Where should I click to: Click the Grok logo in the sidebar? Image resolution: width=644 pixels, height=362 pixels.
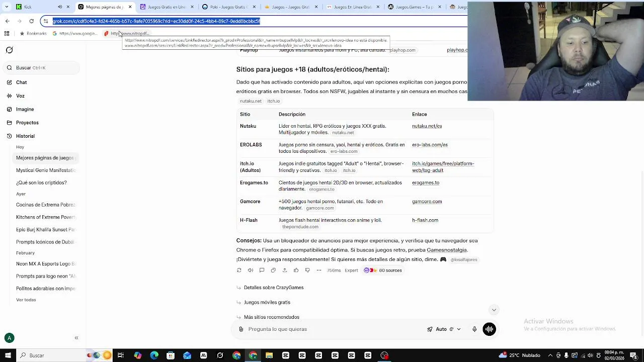point(9,50)
